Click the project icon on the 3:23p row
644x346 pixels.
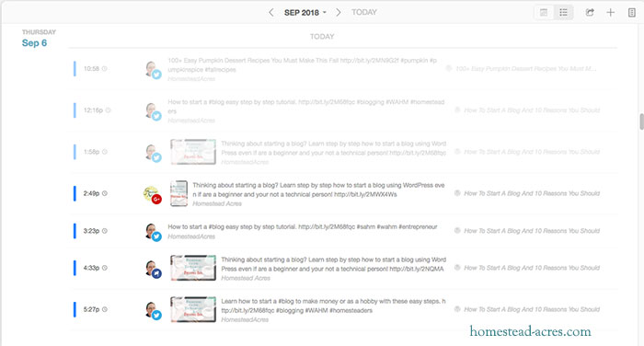(457, 231)
